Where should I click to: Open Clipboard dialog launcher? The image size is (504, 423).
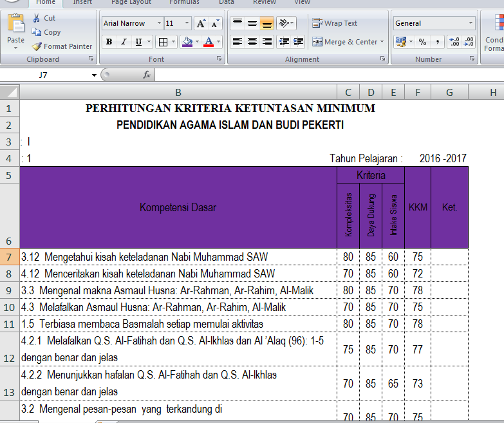91,59
